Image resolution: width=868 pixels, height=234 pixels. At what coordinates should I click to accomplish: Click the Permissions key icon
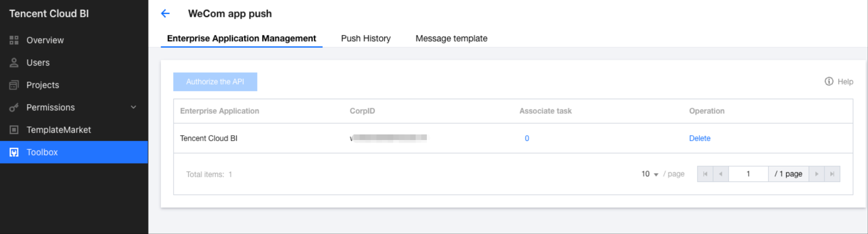click(14, 108)
